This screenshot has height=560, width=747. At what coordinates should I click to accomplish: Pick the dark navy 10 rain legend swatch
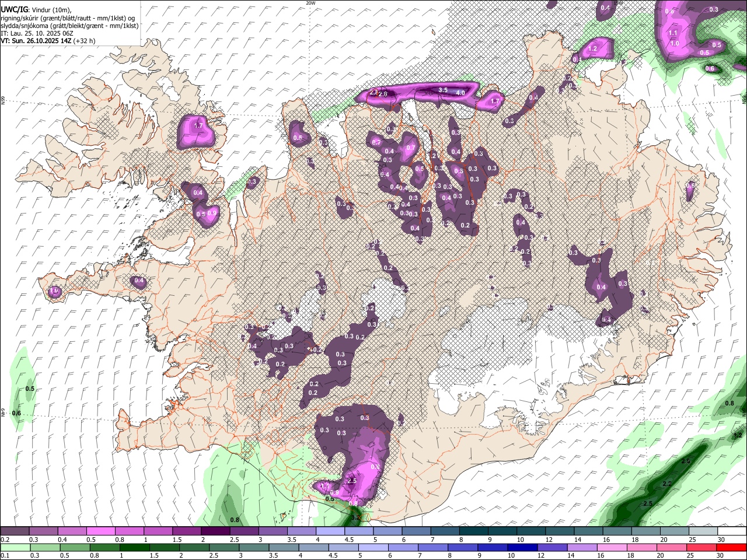tap(522, 547)
